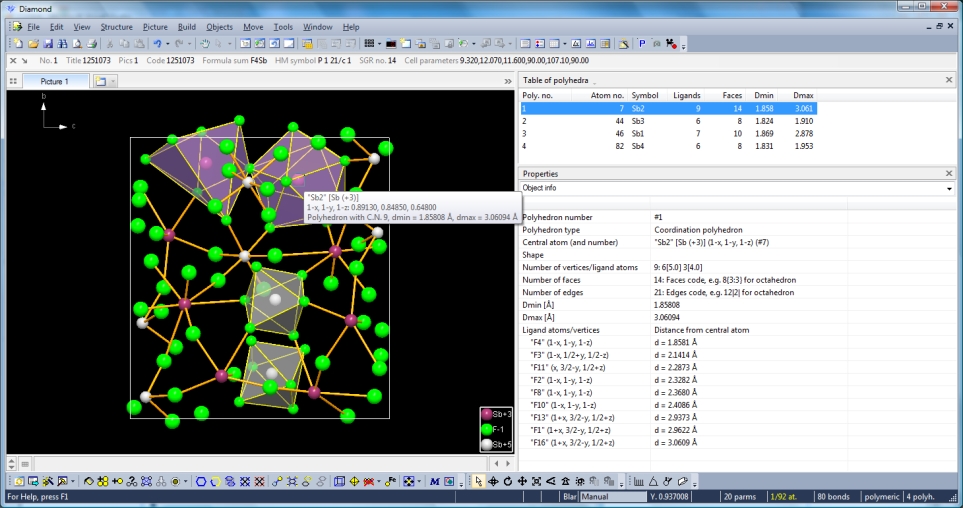963x508 pixels.
Task: Select the pointer selection tool
Action: tap(479, 482)
